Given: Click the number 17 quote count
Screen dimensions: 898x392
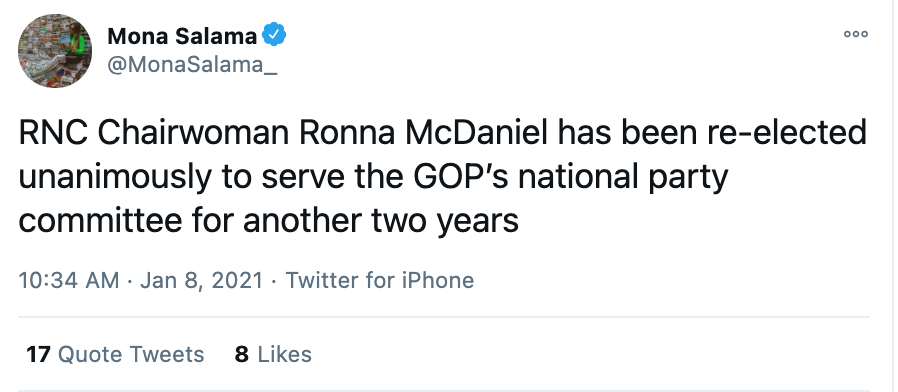Looking at the screenshot, I should click(x=38, y=354).
